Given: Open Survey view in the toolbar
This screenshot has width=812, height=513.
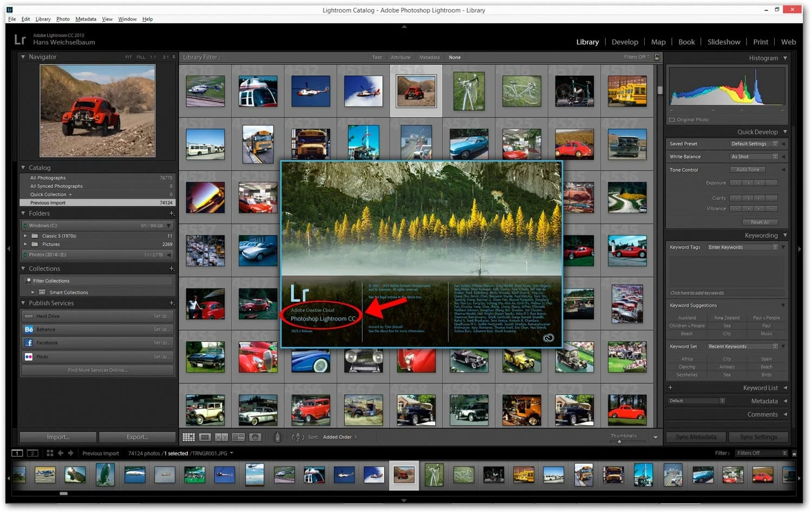Looking at the screenshot, I should (238, 437).
